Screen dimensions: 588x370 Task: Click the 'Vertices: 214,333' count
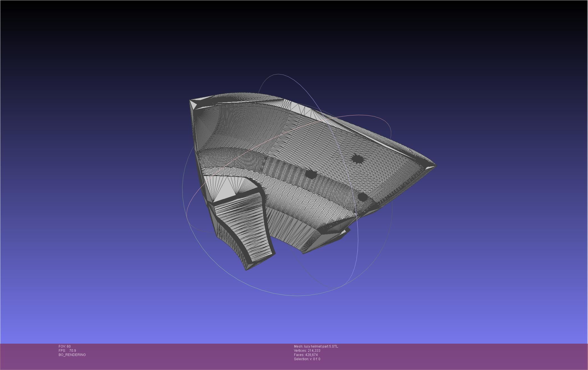(307, 351)
